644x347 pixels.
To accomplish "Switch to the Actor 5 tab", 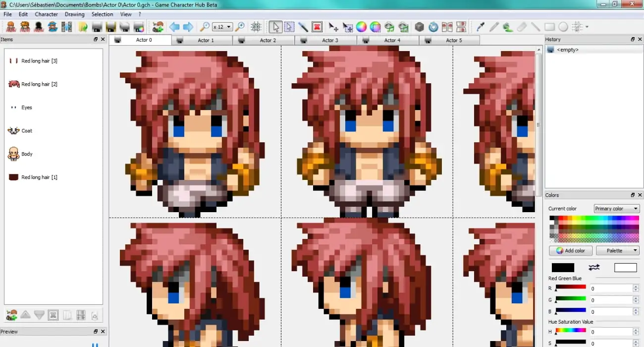I will [x=449, y=40].
